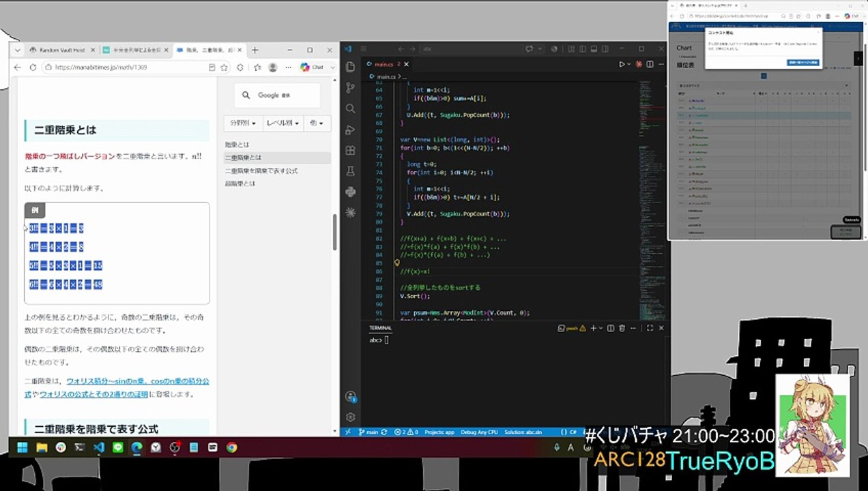Open Edge tab actions chevron menu

[x=16, y=50]
